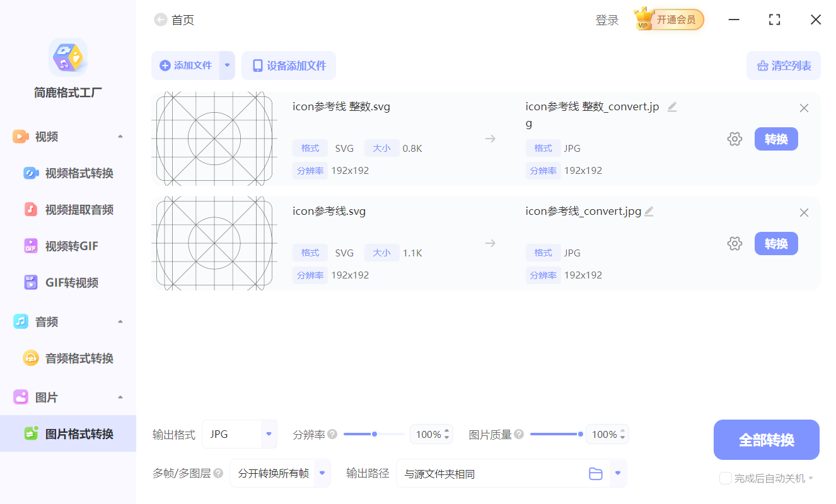Click the 首页 breadcrumb text

[183, 20]
